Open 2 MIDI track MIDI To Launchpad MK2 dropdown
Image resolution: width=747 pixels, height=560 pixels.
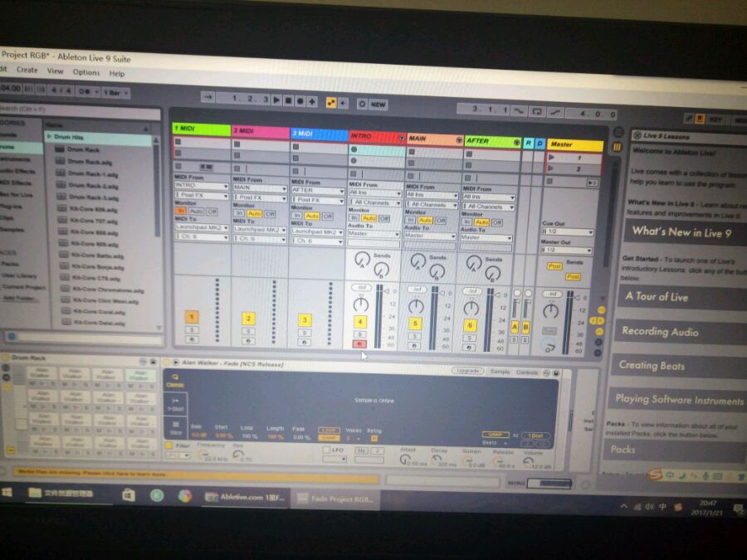point(260,230)
